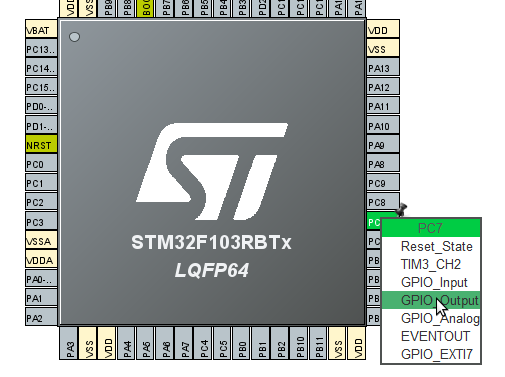This screenshot has height=377, width=505.
Task: Click the PD2 pin
Action: [x=261, y=8]
